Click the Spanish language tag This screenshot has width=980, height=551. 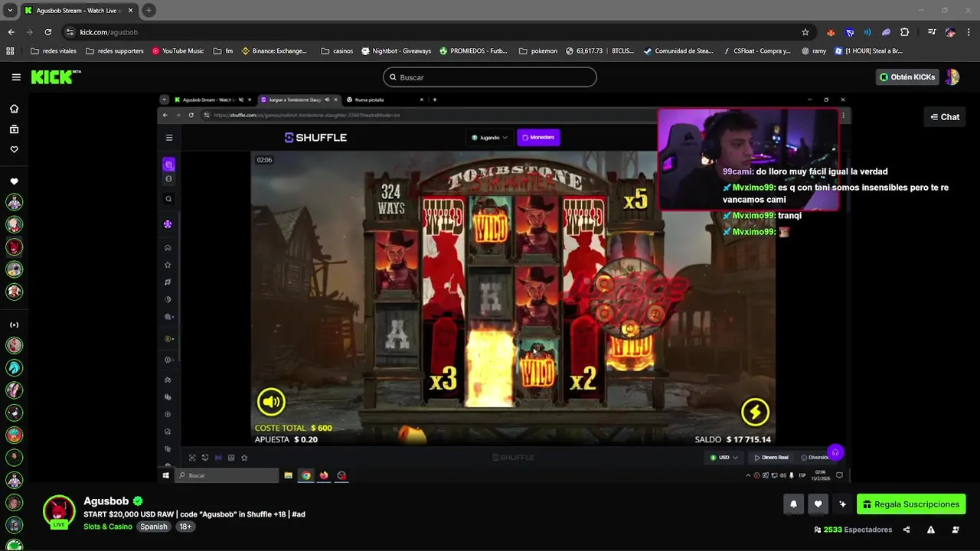(x=153, y=527)
